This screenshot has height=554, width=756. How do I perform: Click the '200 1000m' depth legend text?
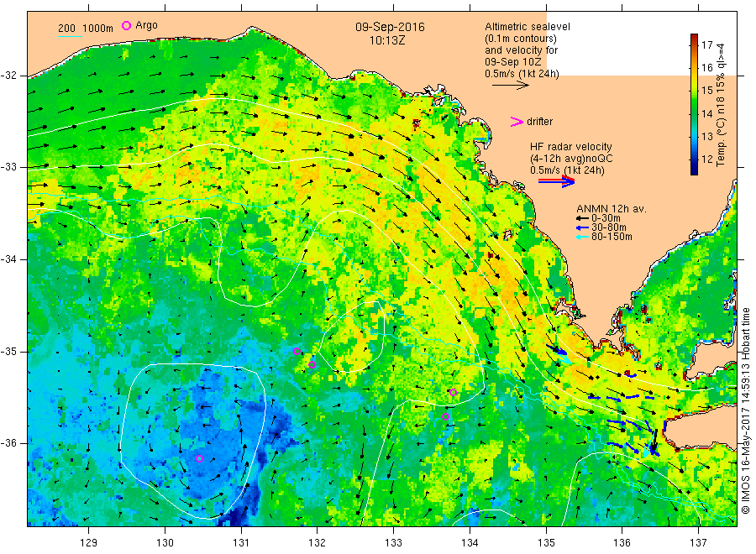[86, 28]
